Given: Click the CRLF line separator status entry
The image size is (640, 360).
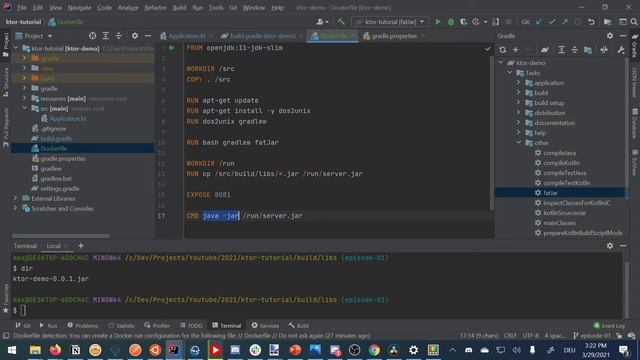Looking at the screenshot, I should [x=510, y=336].
